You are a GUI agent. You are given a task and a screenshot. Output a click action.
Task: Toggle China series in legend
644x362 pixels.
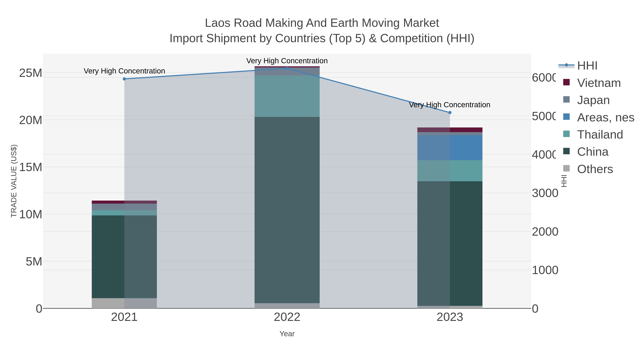point(586,152)
